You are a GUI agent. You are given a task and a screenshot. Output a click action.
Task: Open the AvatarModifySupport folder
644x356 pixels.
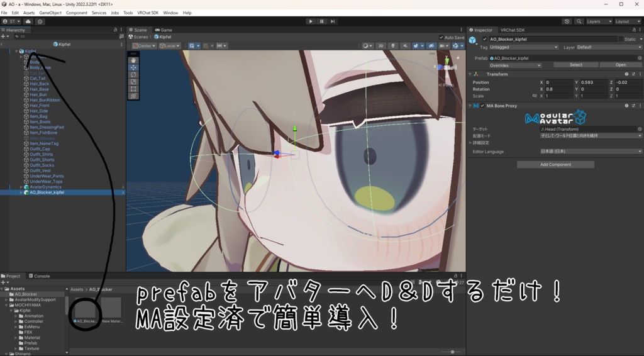pyautogui.click(x=35, y=300)
